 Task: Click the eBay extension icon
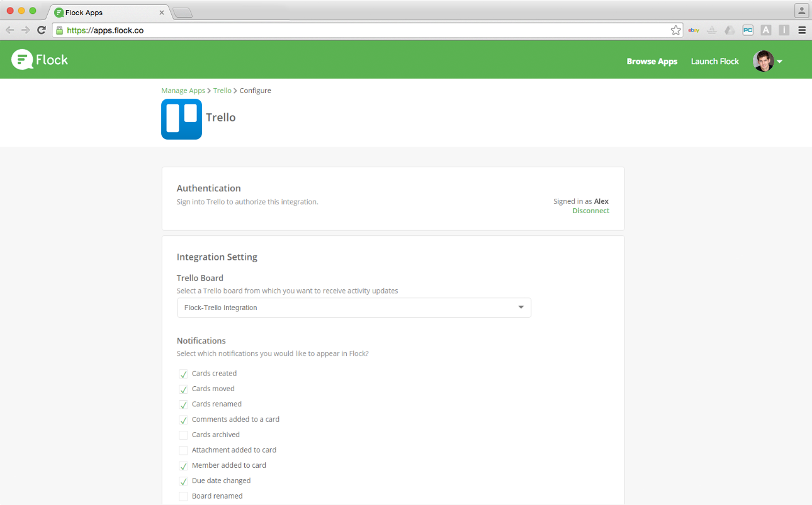click(x=694, y=30)
